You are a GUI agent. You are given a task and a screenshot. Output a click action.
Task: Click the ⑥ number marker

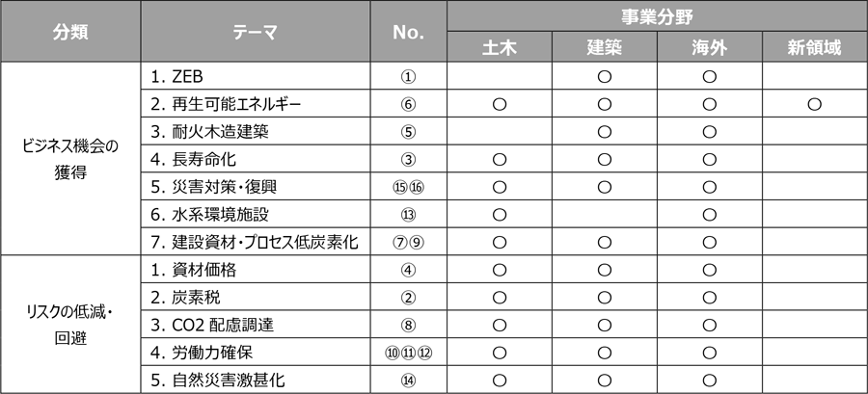point(408,104)
